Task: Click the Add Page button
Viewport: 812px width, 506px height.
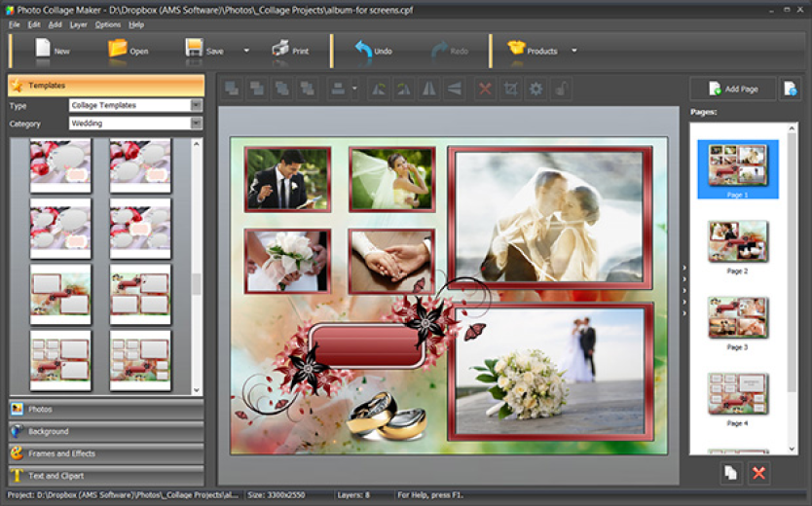Action: tap(733, 90)
